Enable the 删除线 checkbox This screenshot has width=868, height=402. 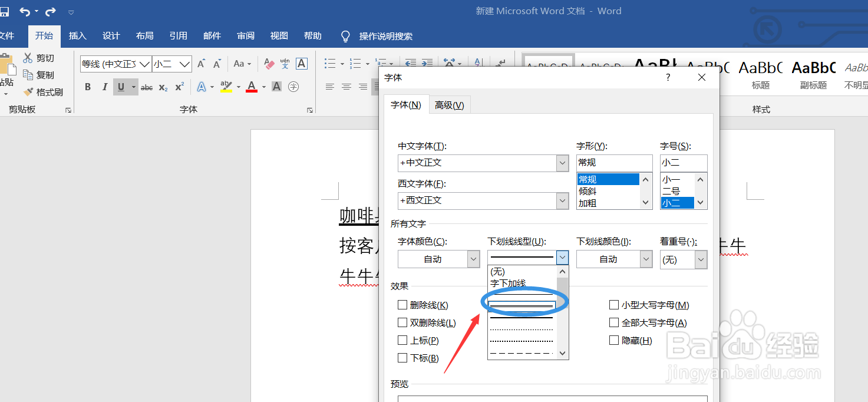coord(403,305)
